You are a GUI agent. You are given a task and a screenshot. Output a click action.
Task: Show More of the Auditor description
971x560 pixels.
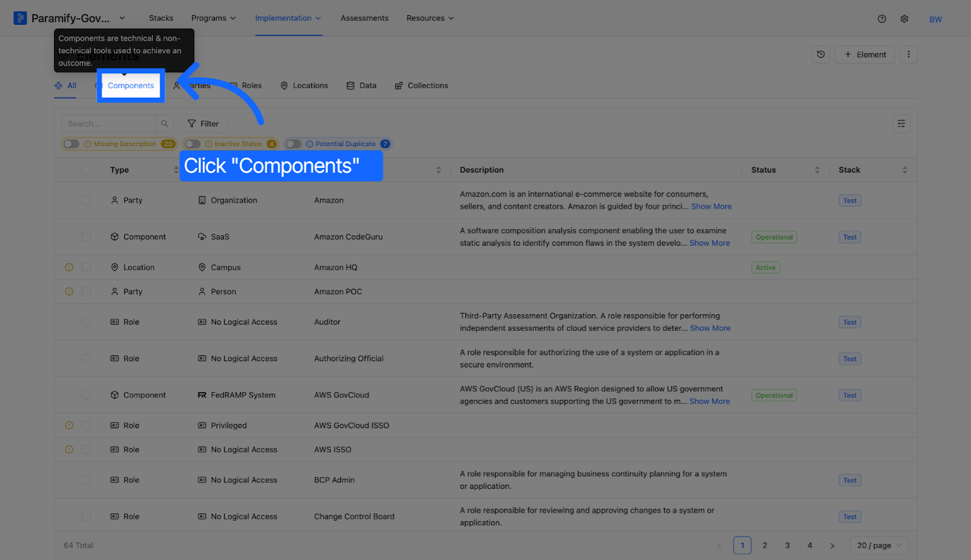710,328
